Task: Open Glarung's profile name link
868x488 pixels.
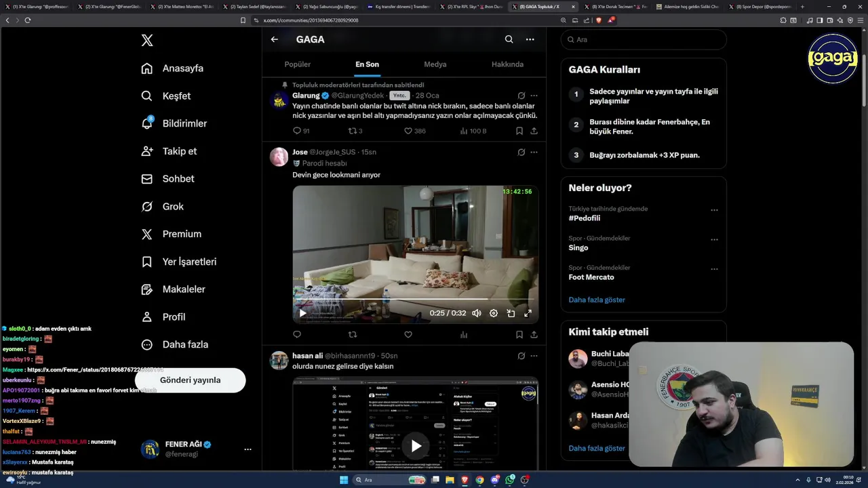Action: point(306,96)
